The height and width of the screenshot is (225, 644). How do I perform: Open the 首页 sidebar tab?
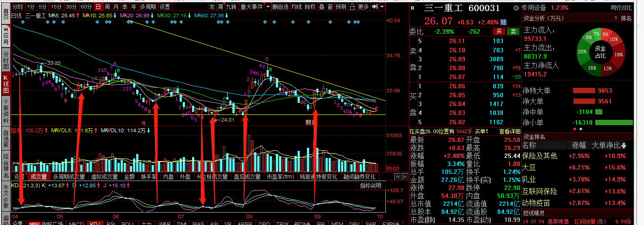tap(5, 13)
